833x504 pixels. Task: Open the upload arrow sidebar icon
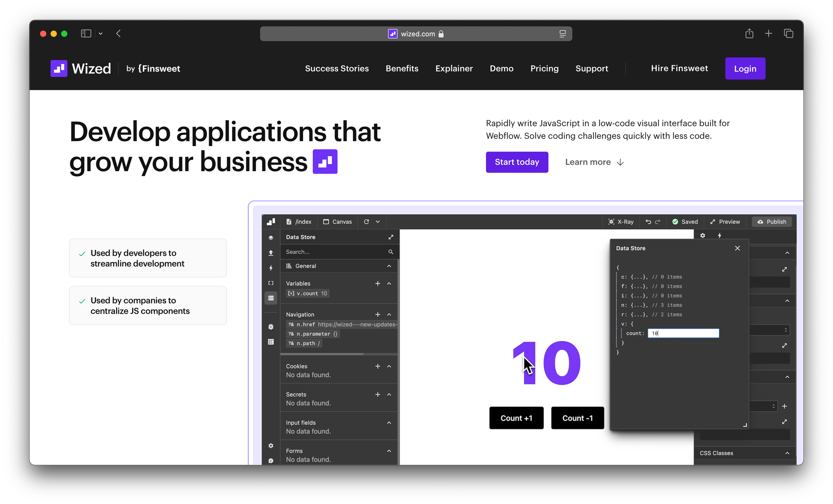tap(271, 253)
